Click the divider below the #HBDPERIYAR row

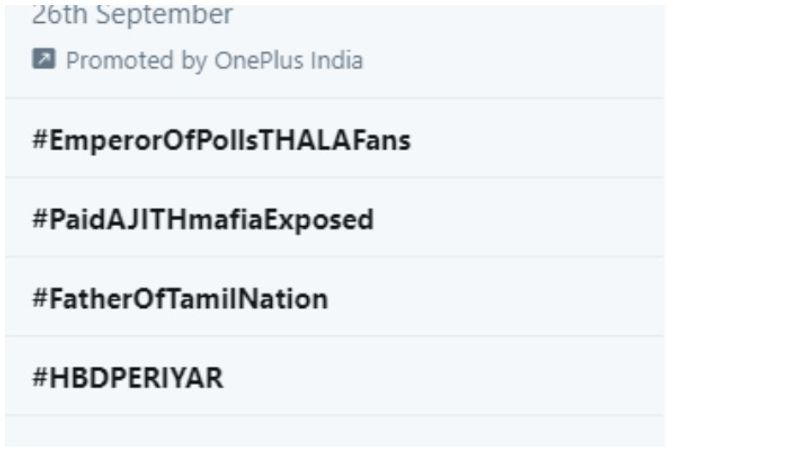click(334, 415)
